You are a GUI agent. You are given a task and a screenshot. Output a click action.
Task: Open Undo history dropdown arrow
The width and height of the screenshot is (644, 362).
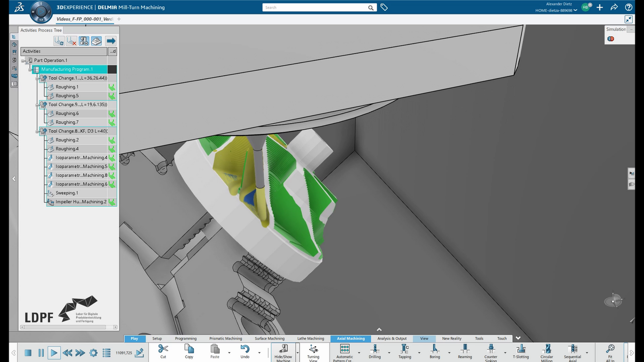point(259,353)
